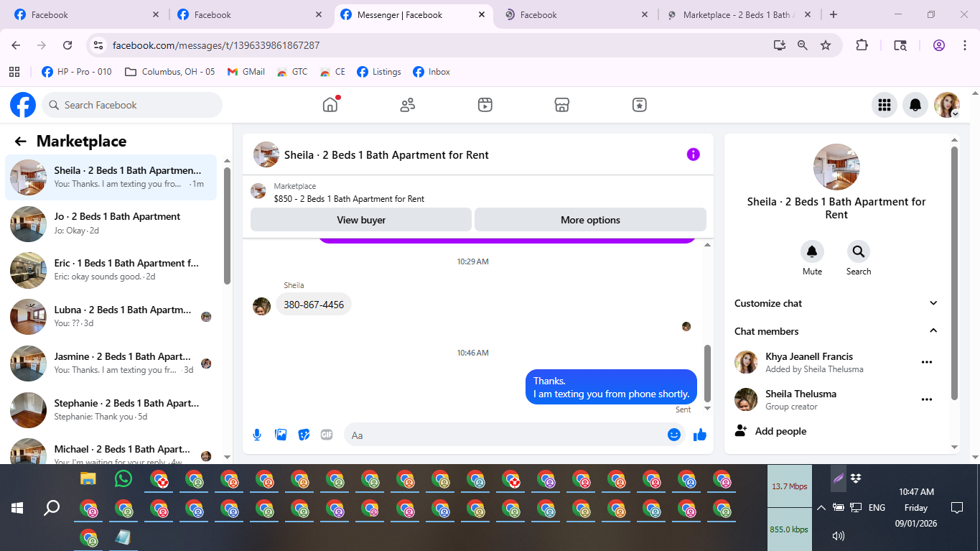Open the emoji picker in message box
This screenshot has height=551, width=980.
[674, 435]
